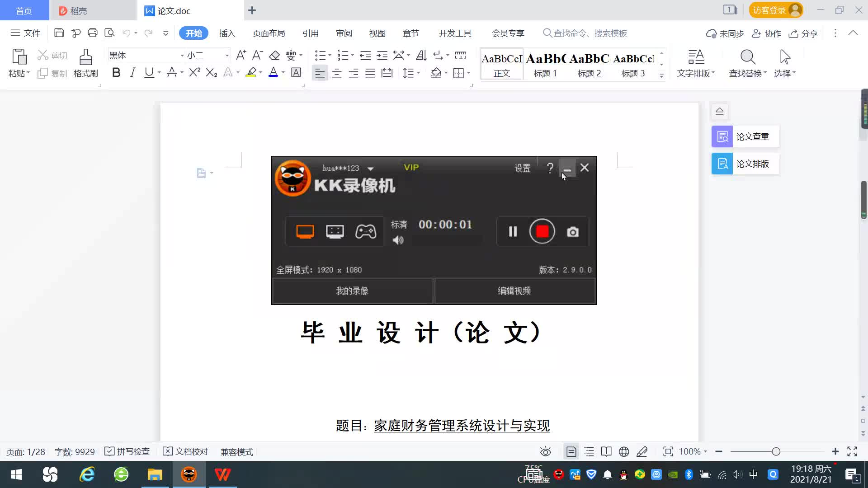
Task: Select region recording mode icon
Action: (335, 231)
